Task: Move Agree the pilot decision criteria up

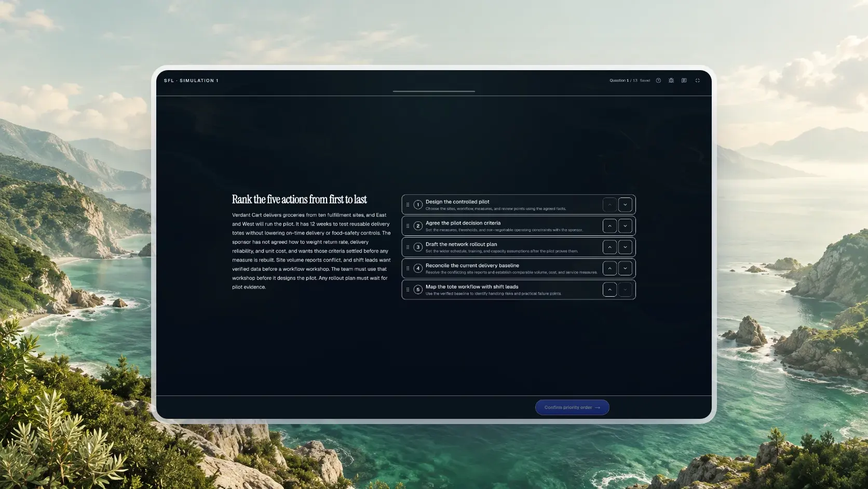Action: [x=609, y=226]
